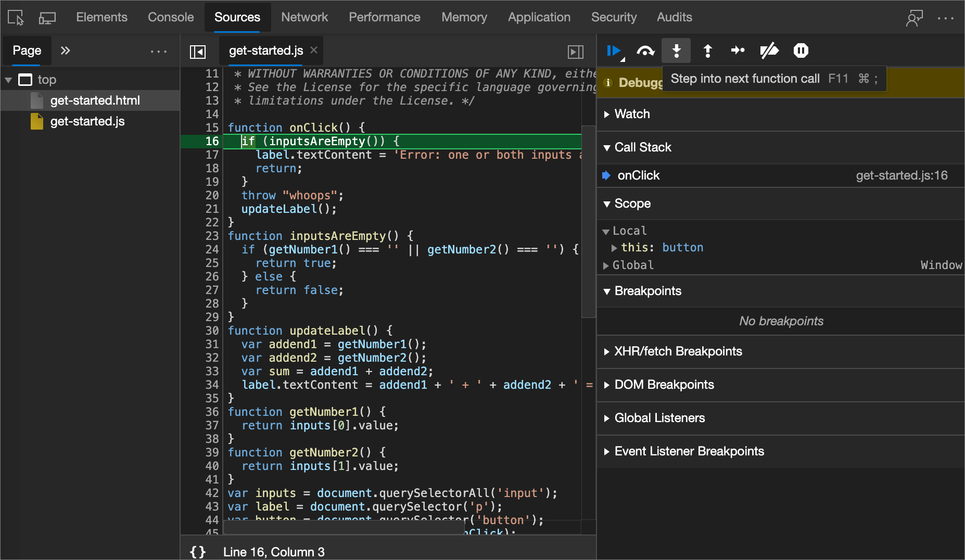The width and height of the screenshot is (965, 560).
Task: Click the pretty-print braces icon in status bar
Action: pyautogui.click(x=198, y=552)
